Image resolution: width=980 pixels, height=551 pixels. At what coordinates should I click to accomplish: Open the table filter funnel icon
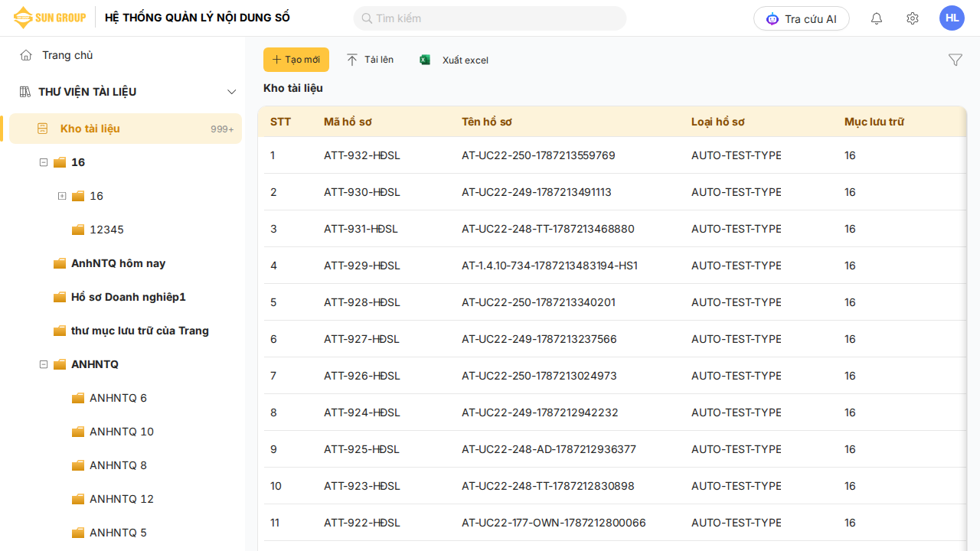(955, 60)
